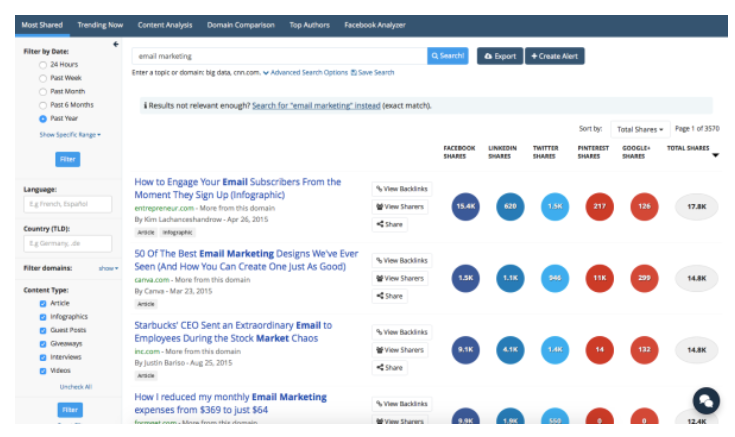Choose the 24 Hours date filter
Viewport: 735px width, 437px height.
[x=42, y=64]
